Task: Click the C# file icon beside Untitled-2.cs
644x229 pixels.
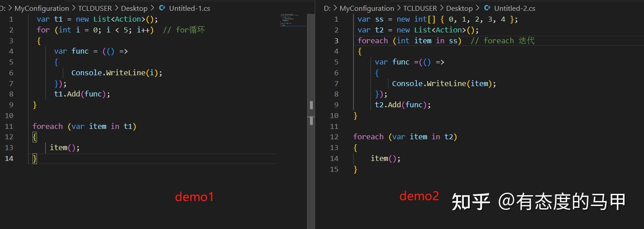Action: click(487, 8)
